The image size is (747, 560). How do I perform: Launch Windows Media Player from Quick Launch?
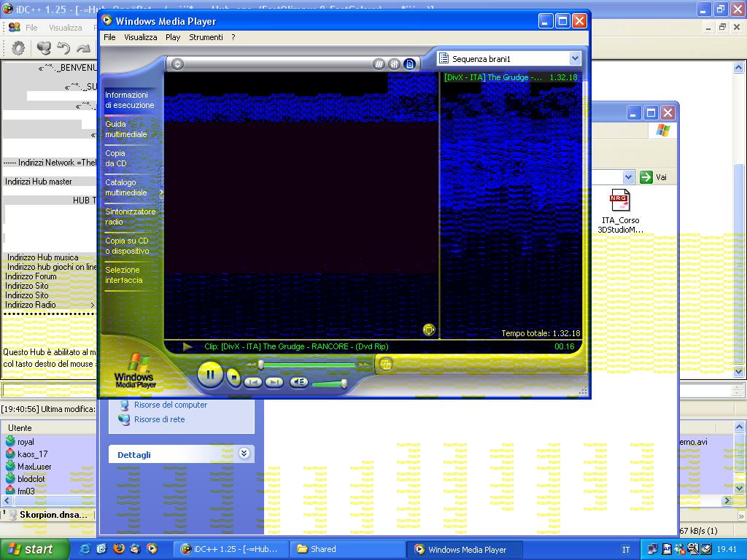point(152,549)
